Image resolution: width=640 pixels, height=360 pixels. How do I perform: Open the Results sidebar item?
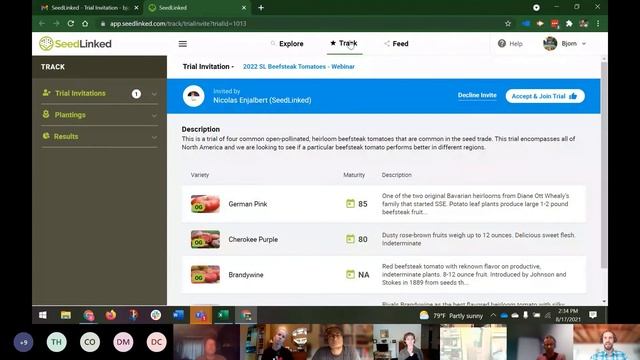point(99,137)
